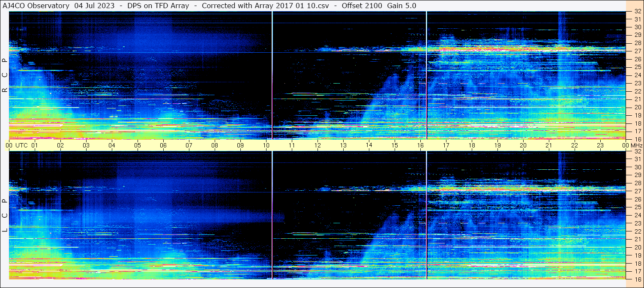Select the 19 hour tick label on time axis

coord(497,145)
